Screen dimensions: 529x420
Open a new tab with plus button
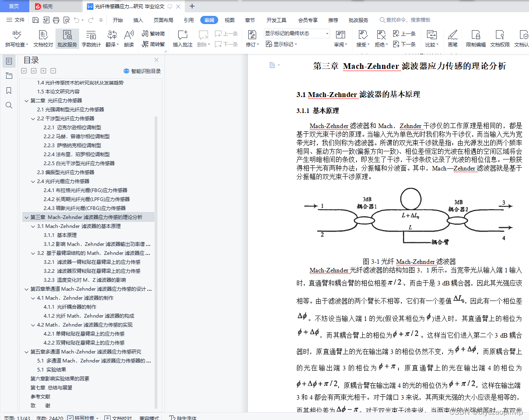pyautogui.click(x=192, y=6)
